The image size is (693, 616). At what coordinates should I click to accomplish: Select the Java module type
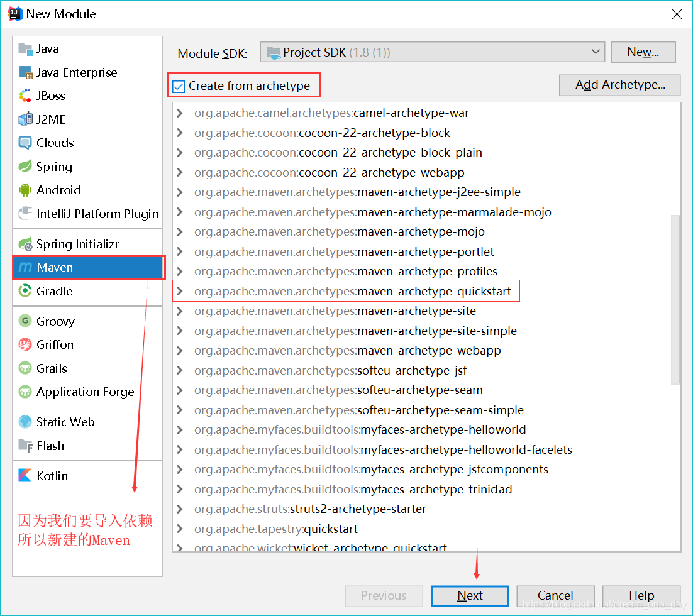tap(87, 49)
